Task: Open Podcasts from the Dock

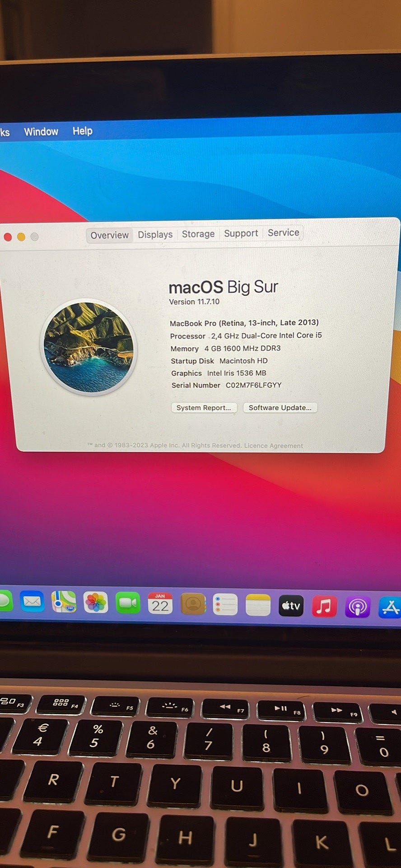Action: pos(358,607)
